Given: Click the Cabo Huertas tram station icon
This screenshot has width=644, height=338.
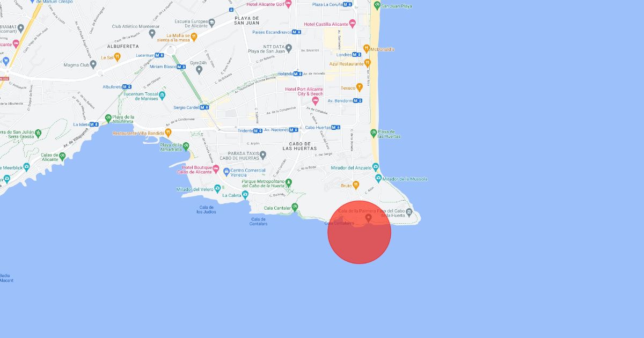Looking at the screenshot, I should coord(336,128).
